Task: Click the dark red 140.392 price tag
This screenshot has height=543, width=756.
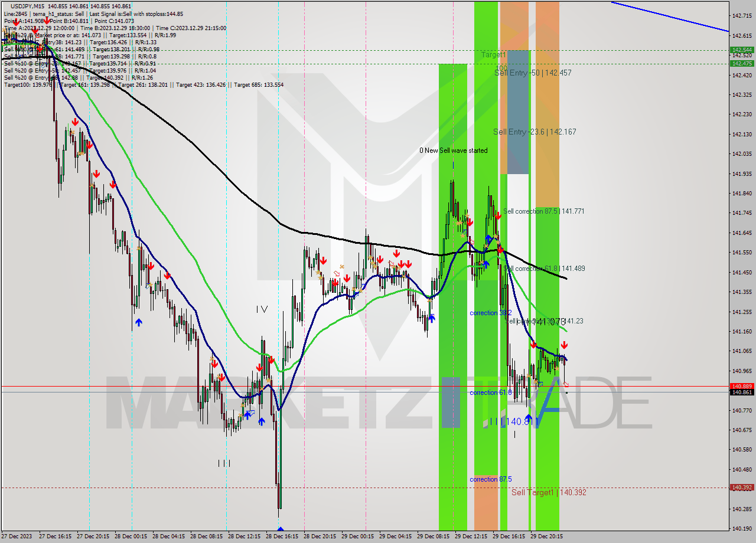Action: pyautogui.click(x=742, y=488)
